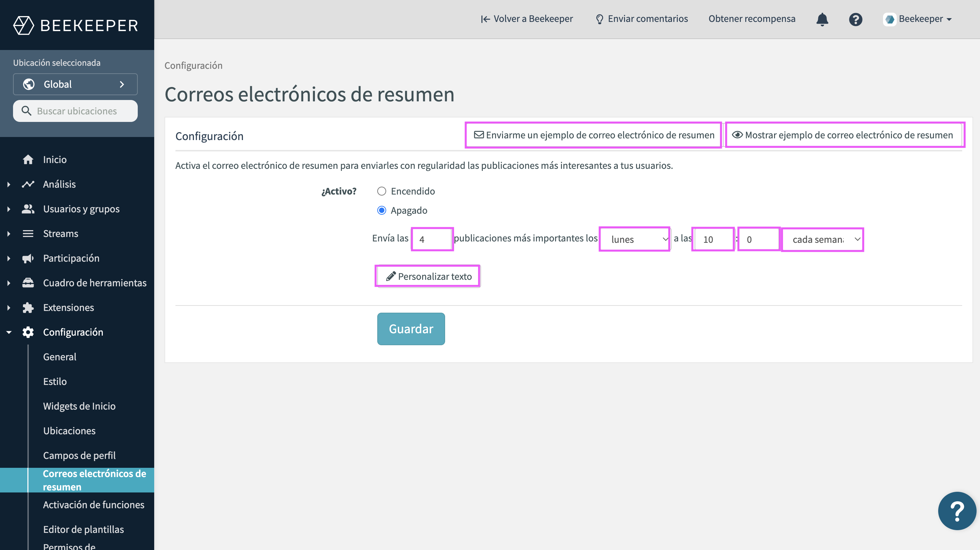
Task: Click the Beekeeper account avatar icon
Action: (890, 19)
